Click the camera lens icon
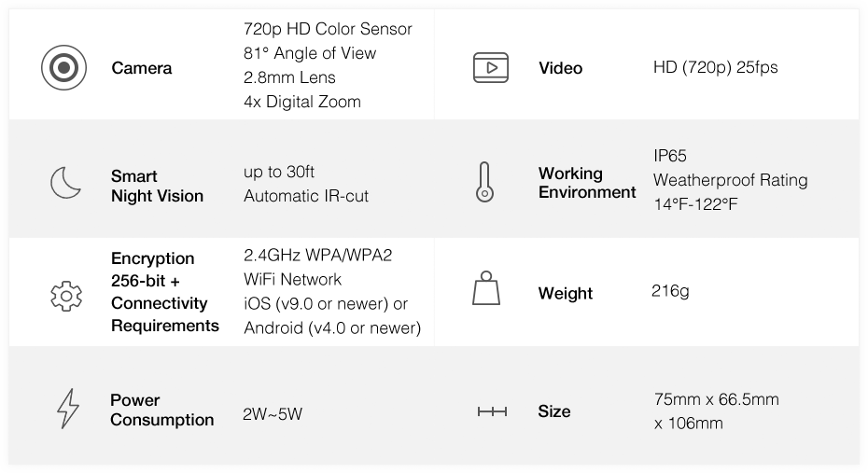The width and height of the screenshot is (868, 473). [x=63, y=67]
